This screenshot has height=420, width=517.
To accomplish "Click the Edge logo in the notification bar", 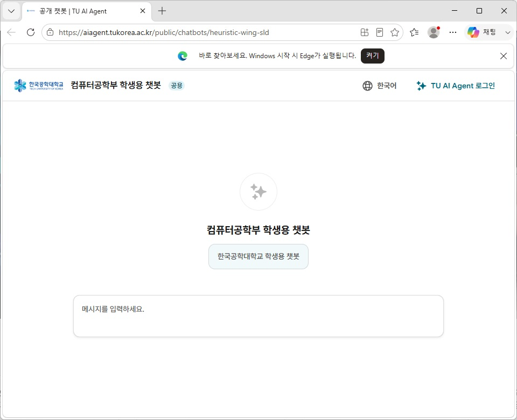I will point(183,56).
